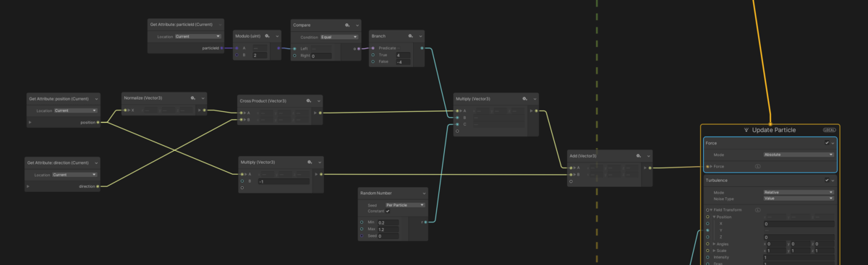The image size is (868, 265).
Task: Open settings gear on Normalize (Vector3) node
Action: 192,97
